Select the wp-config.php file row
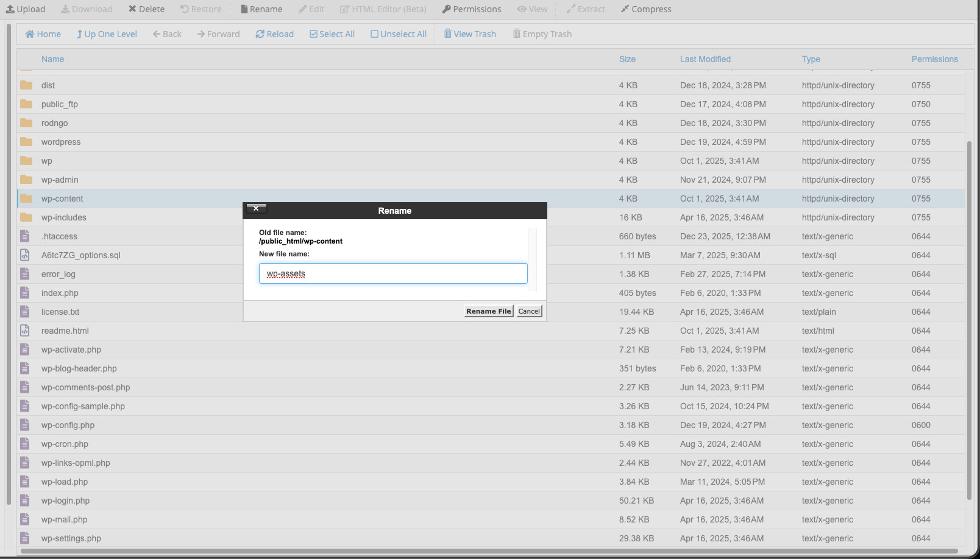Image resolution: width=980 pixels, height=559 pixels. [68, 425]
